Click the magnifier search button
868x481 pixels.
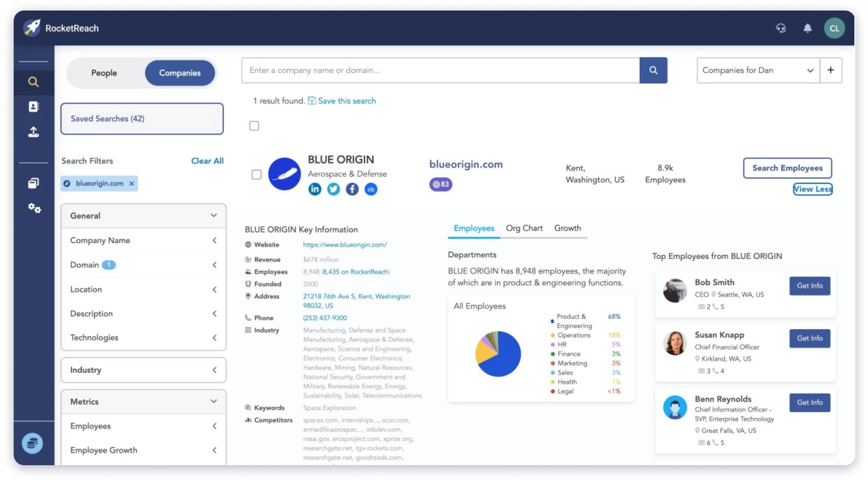[x=653, y=70]
